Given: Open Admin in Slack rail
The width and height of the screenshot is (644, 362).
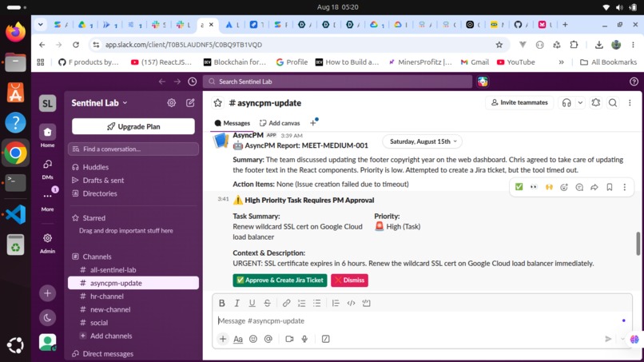Looking at the screenshot, I should (x=47, y=242).
